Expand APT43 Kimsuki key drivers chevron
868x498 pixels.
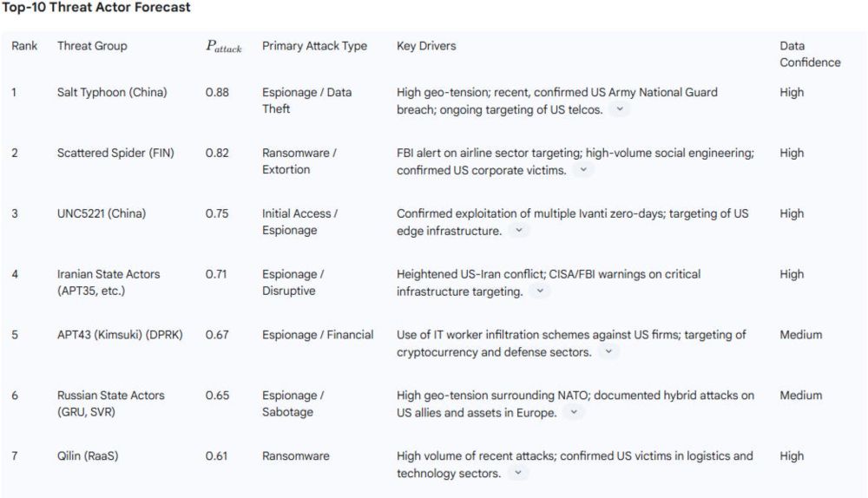point(608,351)
